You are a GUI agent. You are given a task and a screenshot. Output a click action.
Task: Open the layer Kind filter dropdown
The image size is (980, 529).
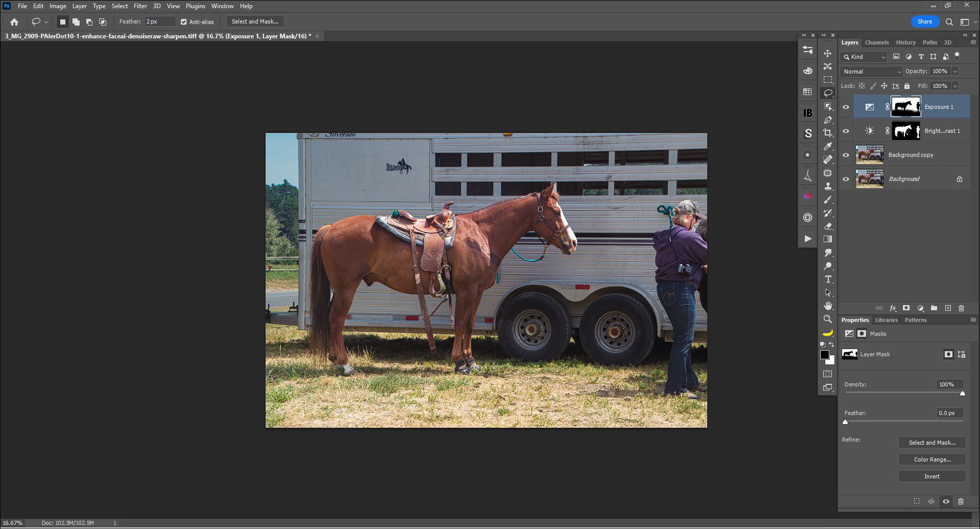(x=864, y=57)
